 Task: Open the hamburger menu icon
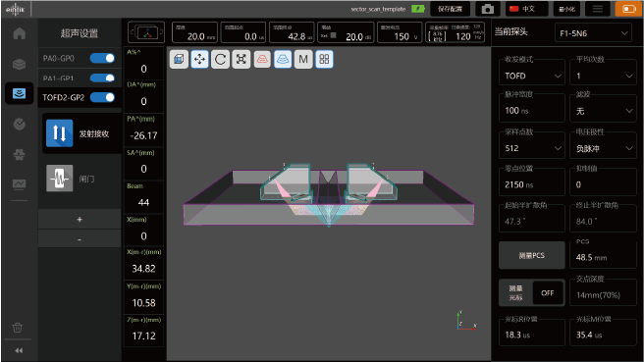598,9
